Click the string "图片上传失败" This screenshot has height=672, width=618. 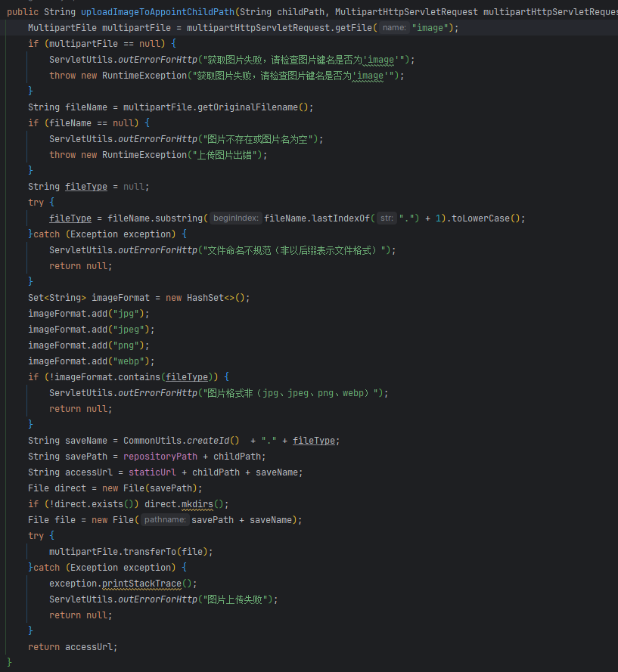[235, 599]
